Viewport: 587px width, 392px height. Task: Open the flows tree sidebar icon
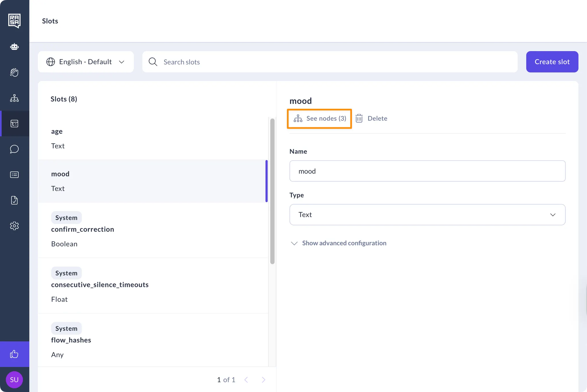pyautogui.click(x=14, y=98)
